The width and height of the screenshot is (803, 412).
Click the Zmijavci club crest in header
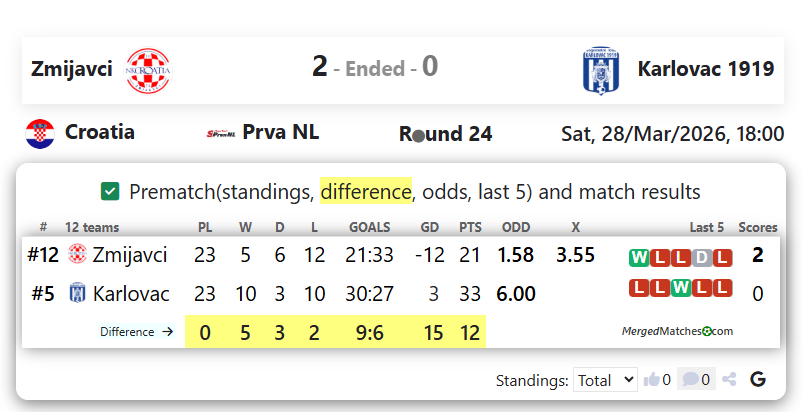coord(148,69)
